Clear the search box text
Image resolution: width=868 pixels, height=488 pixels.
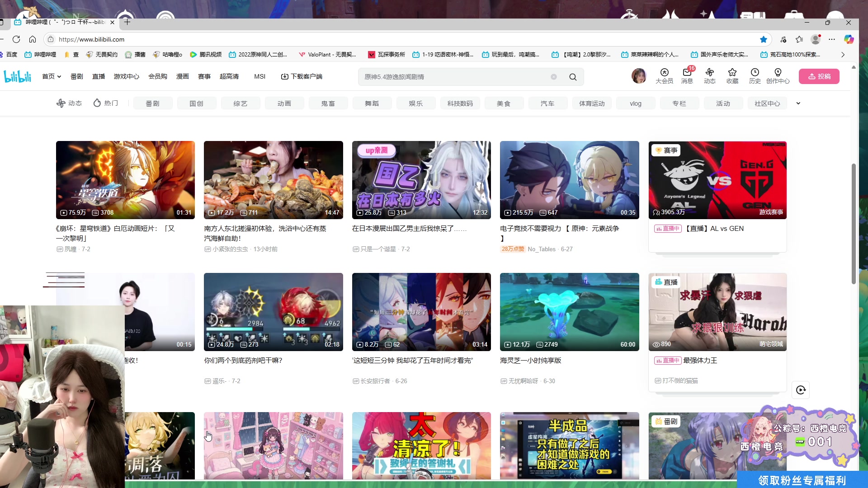(554, 77)
